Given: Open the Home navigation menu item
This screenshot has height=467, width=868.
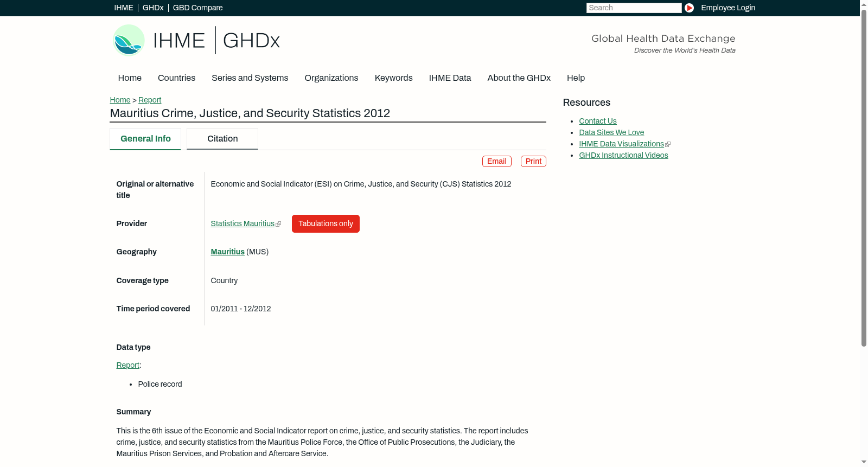Looking at the screenshot, I should coord(130,78).
